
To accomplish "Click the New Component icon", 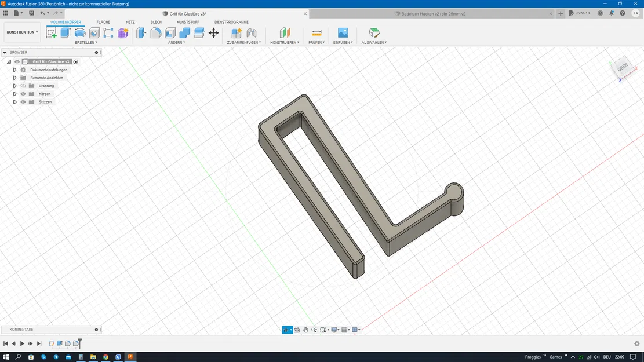I will pyautogui.click(x=237, y=33).
